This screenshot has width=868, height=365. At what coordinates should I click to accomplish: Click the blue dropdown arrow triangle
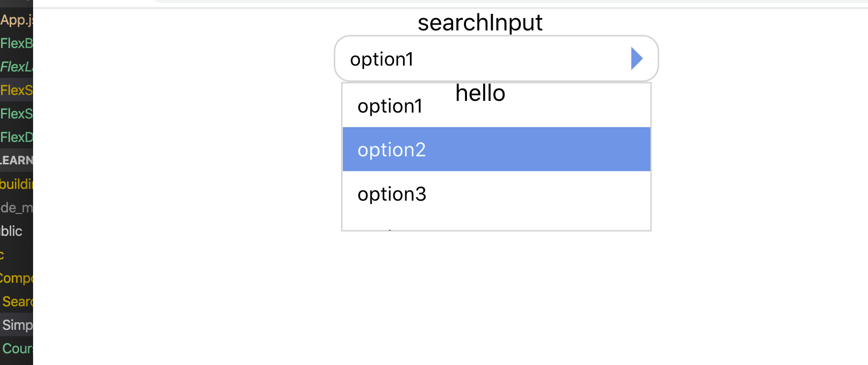[x=637, y=58]
